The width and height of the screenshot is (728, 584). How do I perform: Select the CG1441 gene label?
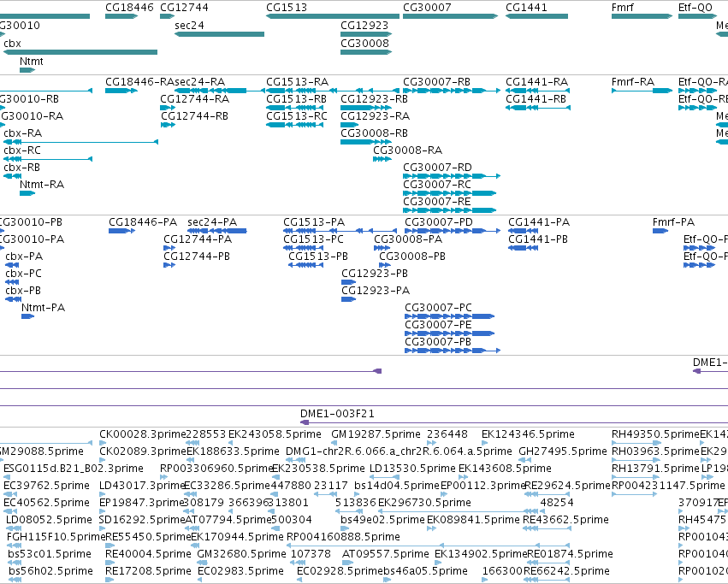[526, 8]
